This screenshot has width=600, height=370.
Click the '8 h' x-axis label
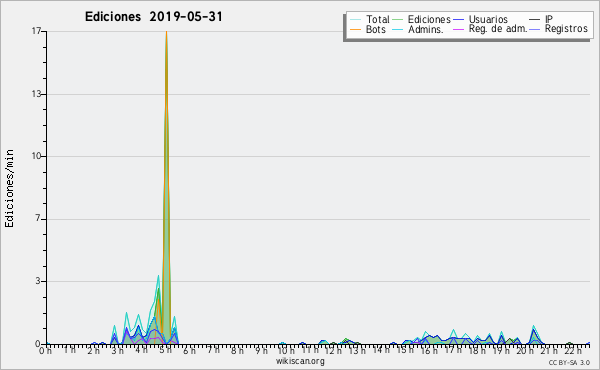pyautogui.click(x=237, y=350)
